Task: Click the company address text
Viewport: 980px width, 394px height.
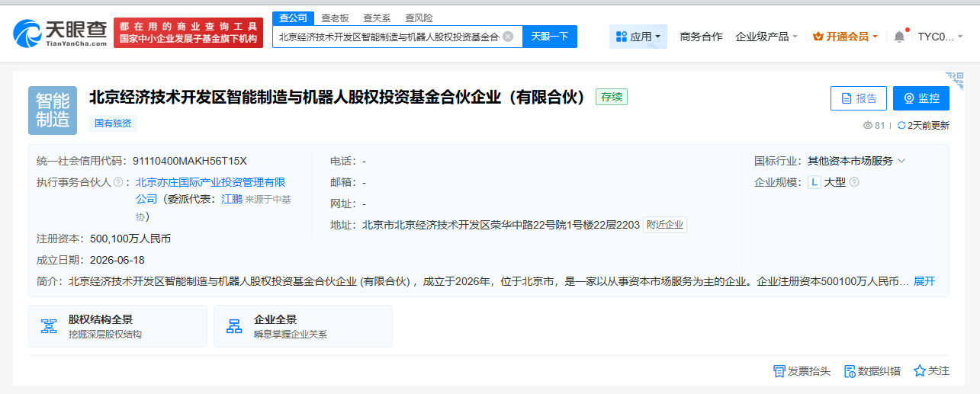Action: coord(501,225)
